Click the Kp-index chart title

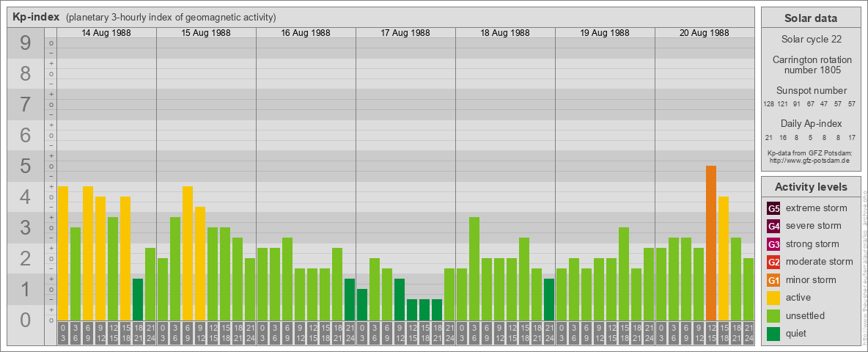36,17
